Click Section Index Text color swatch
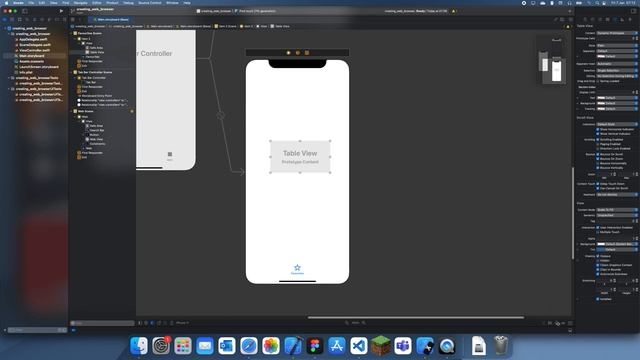This screenshot has width=640, height=360. (x=601, y=98)
